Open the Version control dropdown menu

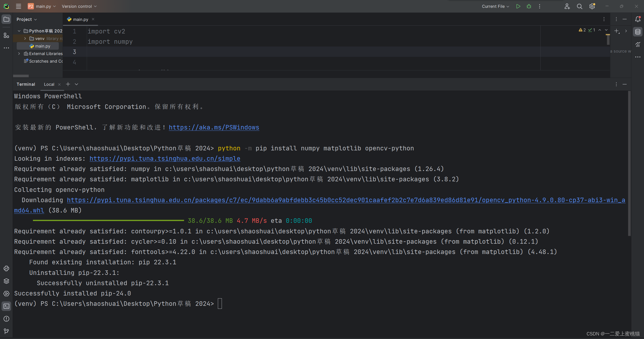click(x=79, y=6)
